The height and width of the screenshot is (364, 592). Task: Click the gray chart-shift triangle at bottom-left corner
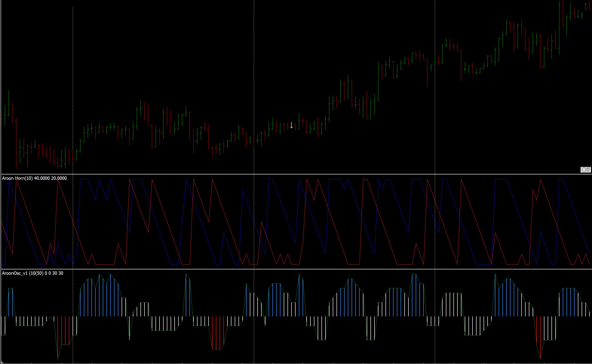tap(2, 363)
